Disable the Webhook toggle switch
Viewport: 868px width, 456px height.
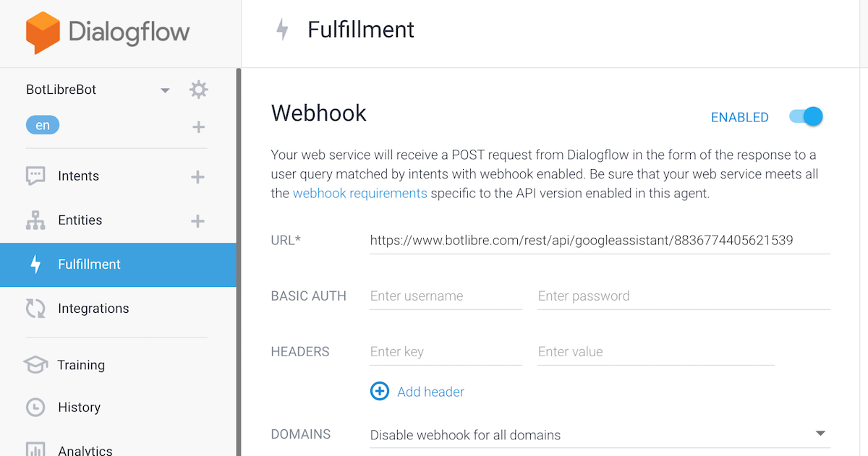[x=807, y=116]
